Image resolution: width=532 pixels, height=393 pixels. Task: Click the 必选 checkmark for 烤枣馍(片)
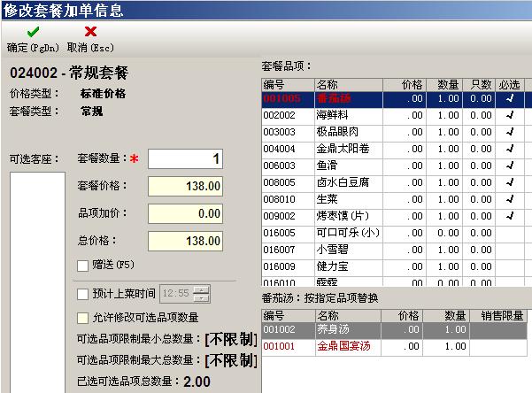click(x=509, y=215)
